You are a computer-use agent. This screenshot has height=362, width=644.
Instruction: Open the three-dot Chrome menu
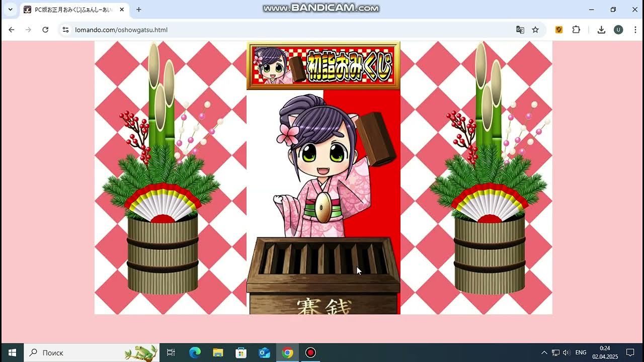pyautogui.click(x=634, y=30)
